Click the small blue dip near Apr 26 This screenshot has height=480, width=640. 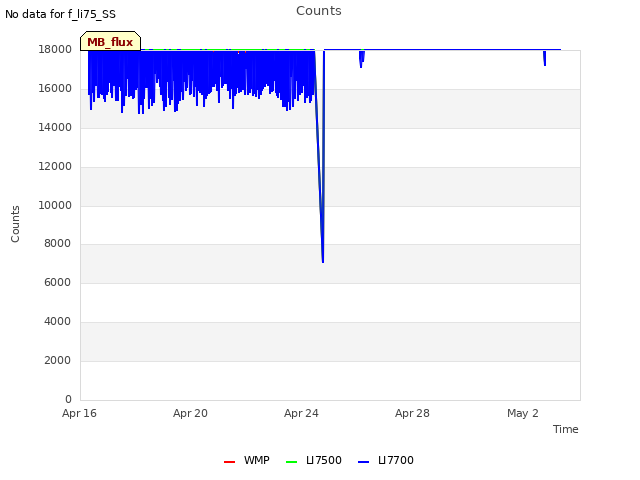(362, 58)
